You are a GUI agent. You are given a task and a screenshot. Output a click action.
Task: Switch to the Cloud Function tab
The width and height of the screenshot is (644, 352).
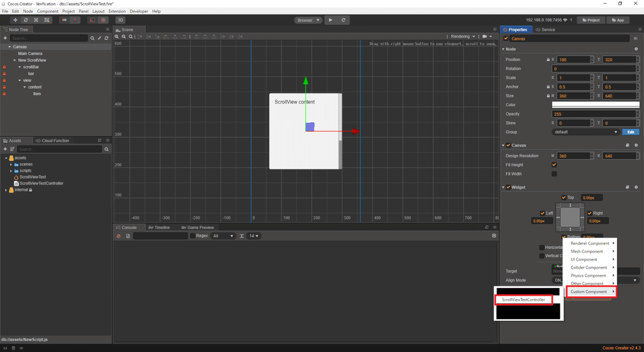pos(52,141)
